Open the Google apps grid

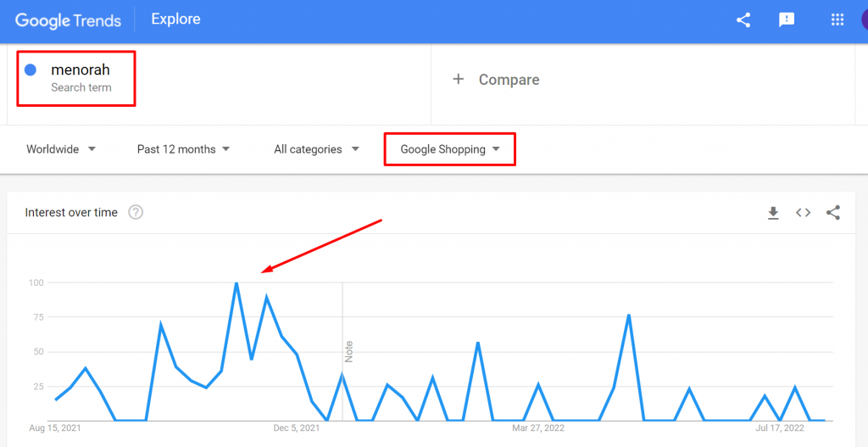point(837,20)
